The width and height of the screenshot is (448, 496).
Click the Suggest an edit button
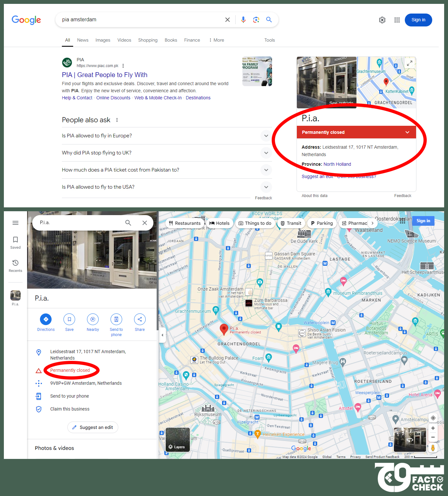(93, 427)
